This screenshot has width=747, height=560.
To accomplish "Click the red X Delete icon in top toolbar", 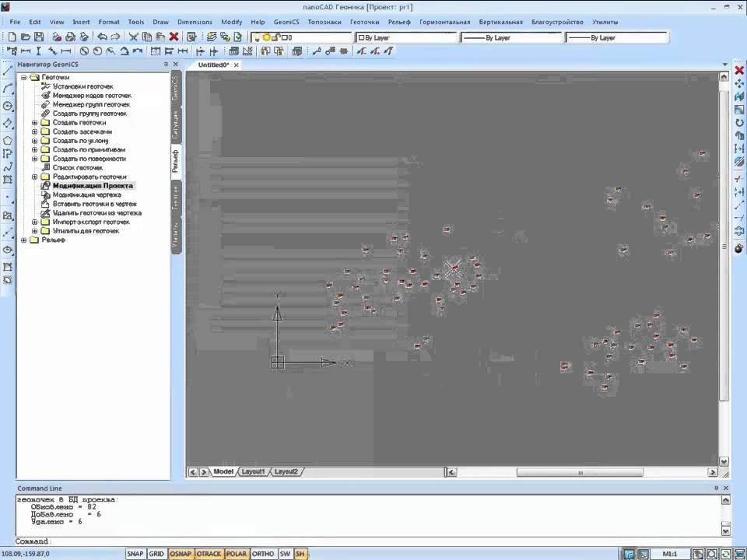I will (x=174, y=37).
